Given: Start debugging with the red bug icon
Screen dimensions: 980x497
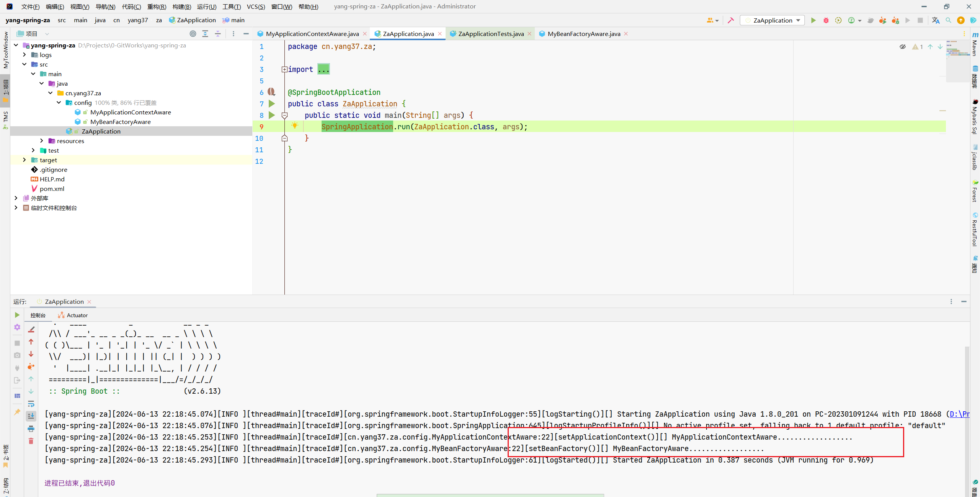Looking at the screenshot, I should 826,20.
